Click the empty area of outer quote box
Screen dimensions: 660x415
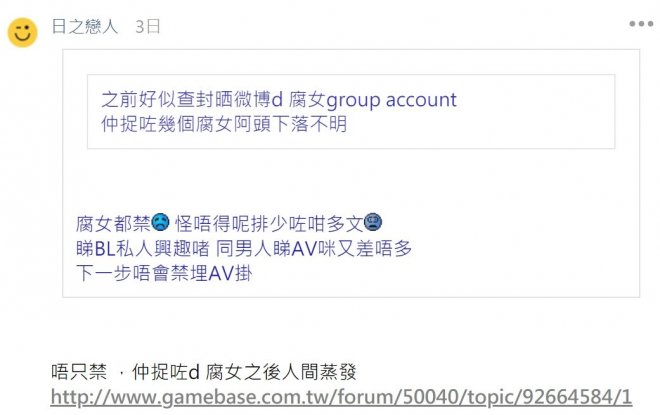(351, 179)
